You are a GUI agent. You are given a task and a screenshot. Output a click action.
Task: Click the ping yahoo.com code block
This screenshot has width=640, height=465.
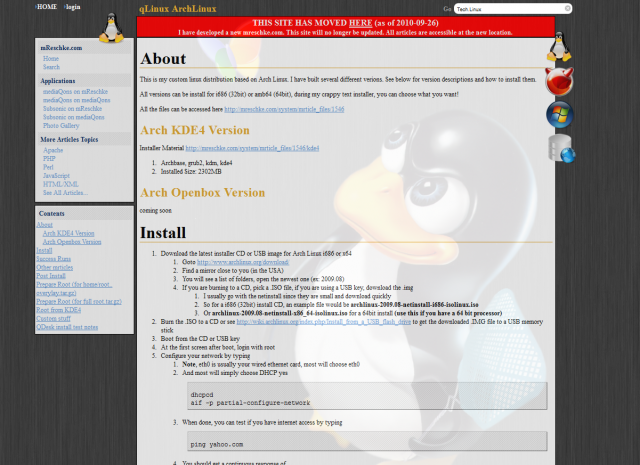coord(367,441)
